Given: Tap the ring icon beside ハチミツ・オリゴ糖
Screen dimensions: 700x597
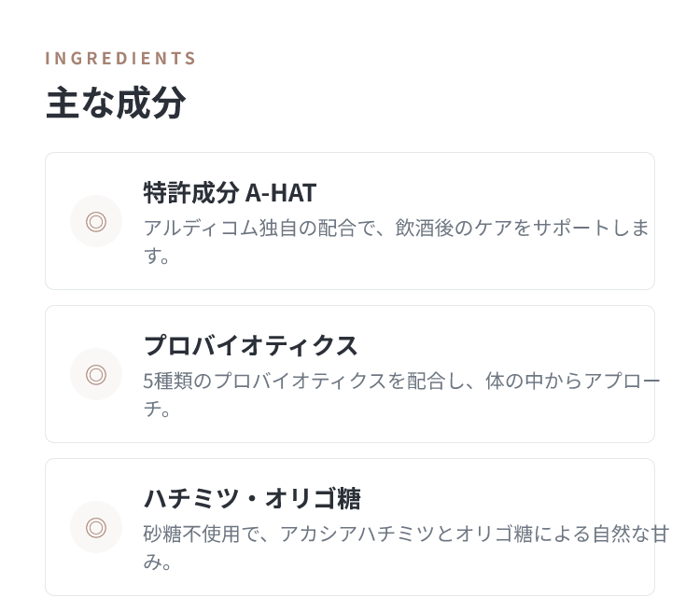Looking at the screenshot, I should tap(96, 527).
